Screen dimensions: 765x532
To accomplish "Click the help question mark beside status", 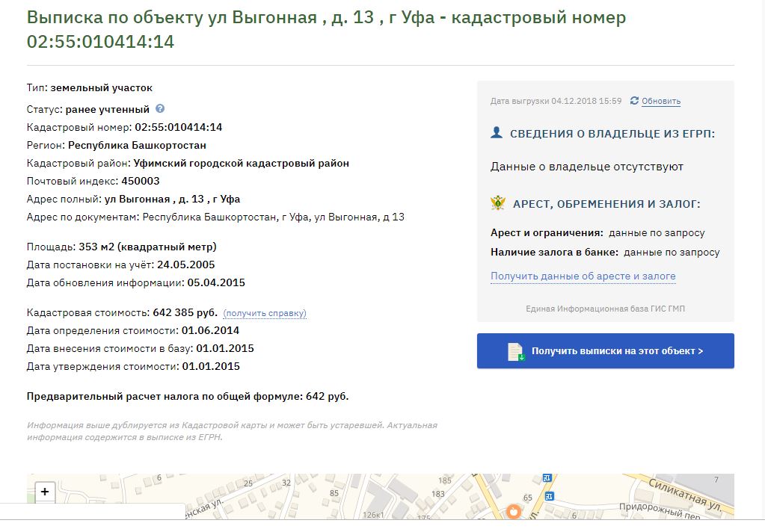I will 160,109.
